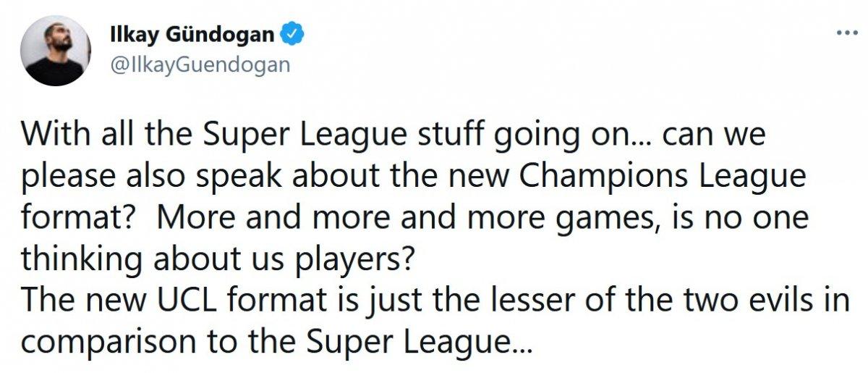Click the @IlkayGuendogan handle
This screenshot has width=868, height=373.
click(199, 64)
